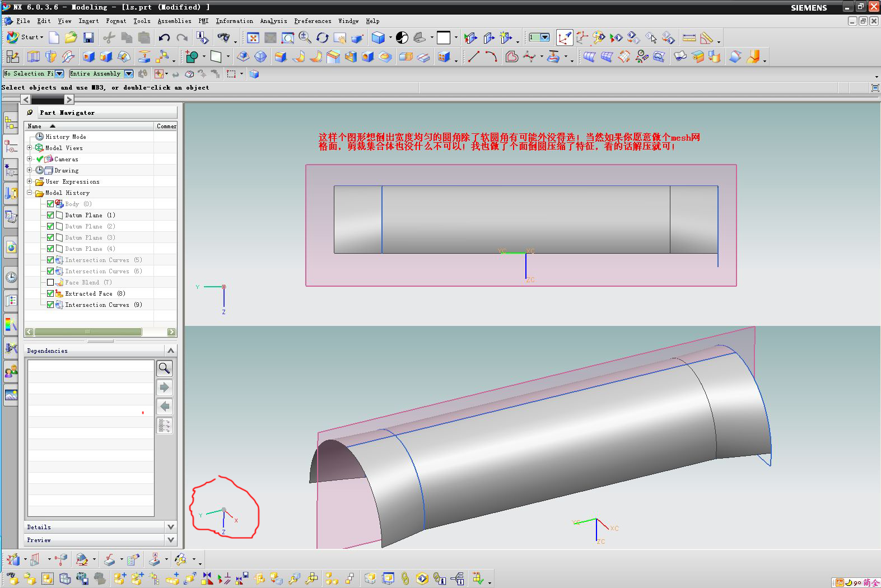Open the Assembly Navigator sidebar tab icon

click(x=11, y=123)
